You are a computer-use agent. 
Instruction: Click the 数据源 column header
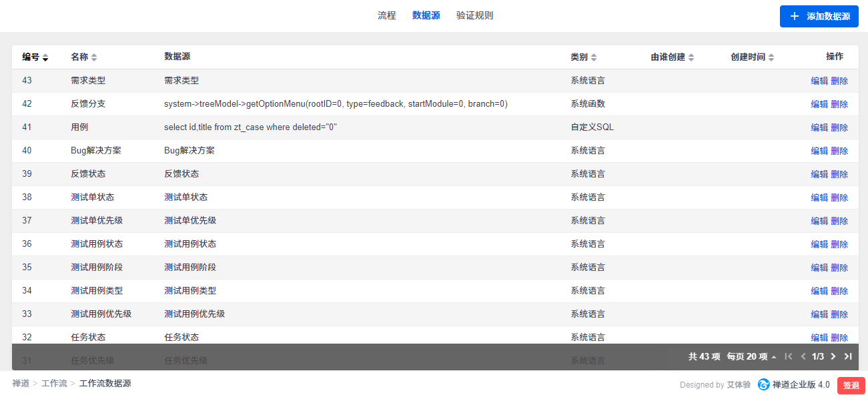click(x=177, y=57)
